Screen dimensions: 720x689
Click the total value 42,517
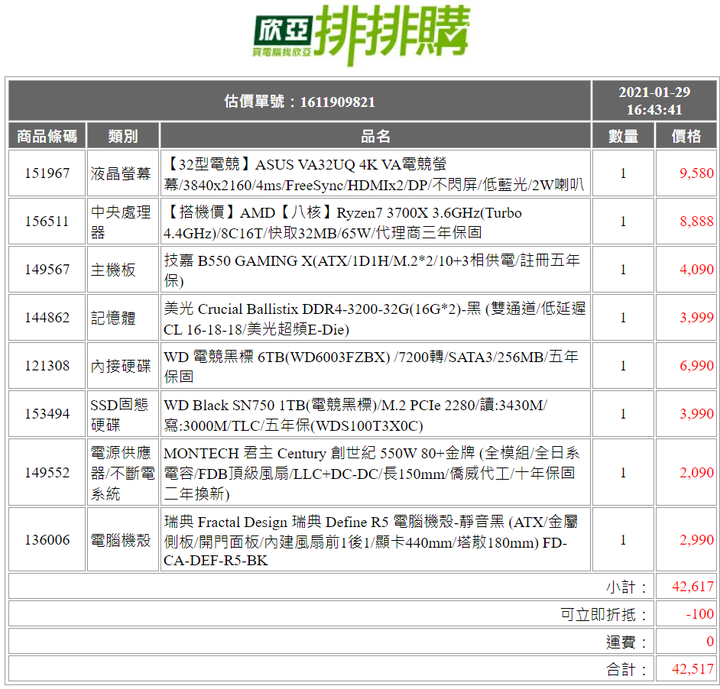(693, 669)
